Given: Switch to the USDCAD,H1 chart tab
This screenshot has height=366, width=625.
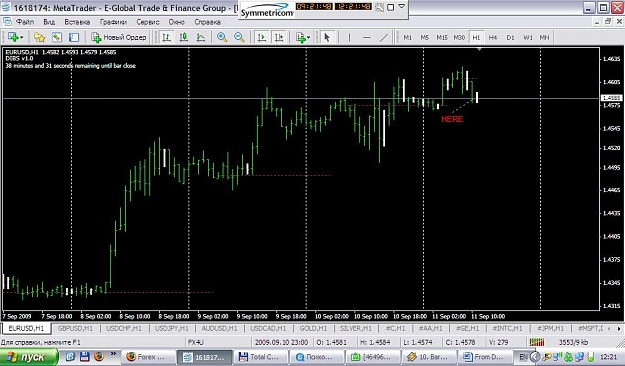Looking at the screenshot, I should click(268, 329).
